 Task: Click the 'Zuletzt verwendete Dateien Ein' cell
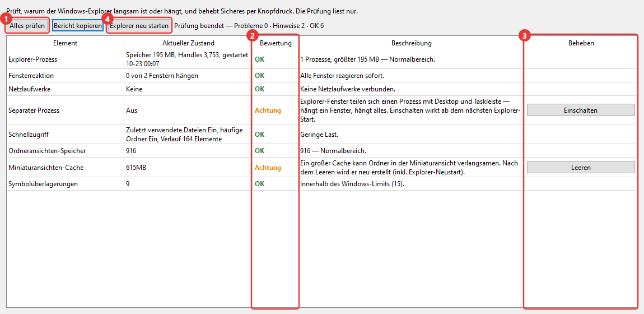tap(188, 135)
